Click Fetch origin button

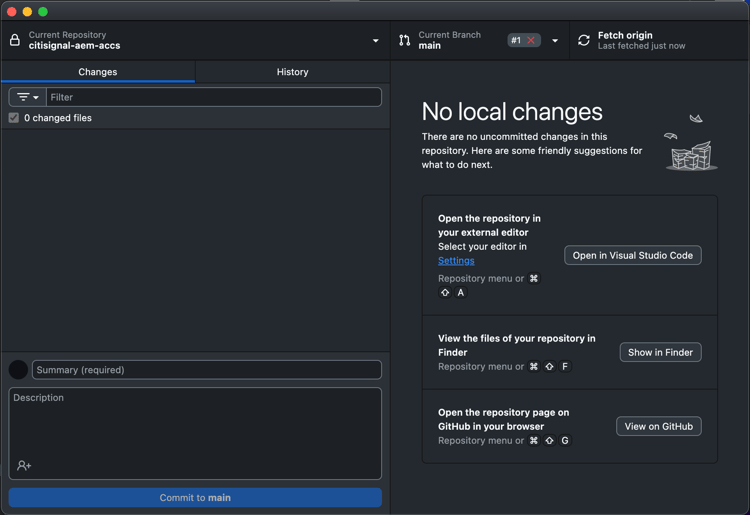[659, 40]
